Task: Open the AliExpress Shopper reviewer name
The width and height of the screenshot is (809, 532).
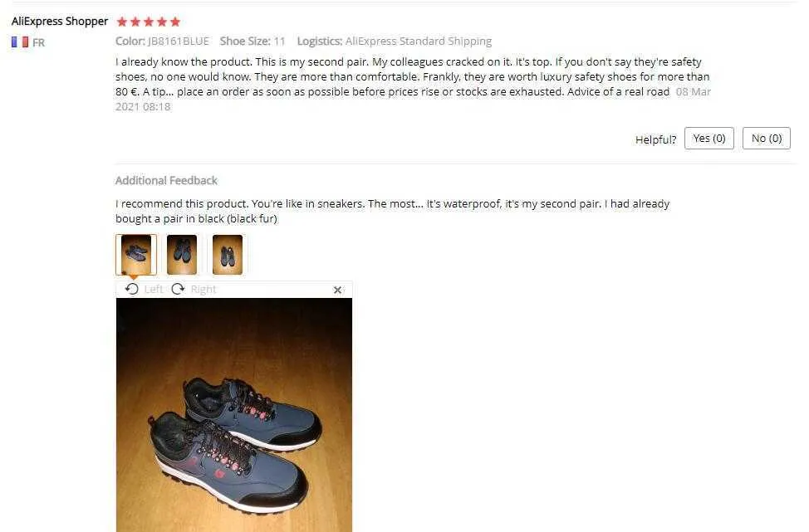Action: 60,22
